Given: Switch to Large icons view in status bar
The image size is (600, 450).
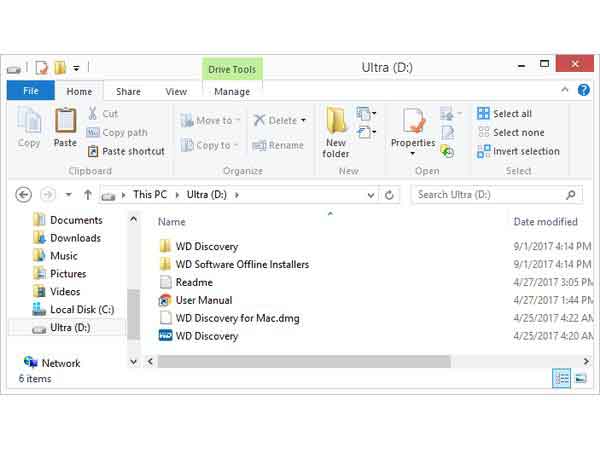Looking at the screenshot, I should coord(580,378).
